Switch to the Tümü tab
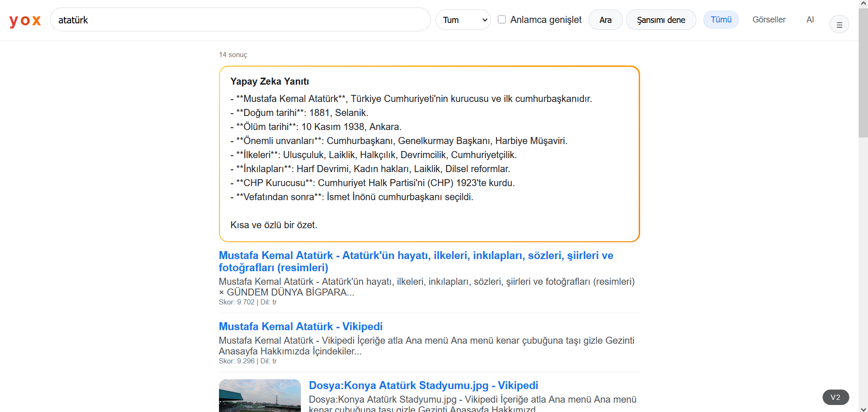 coord(721,20)
